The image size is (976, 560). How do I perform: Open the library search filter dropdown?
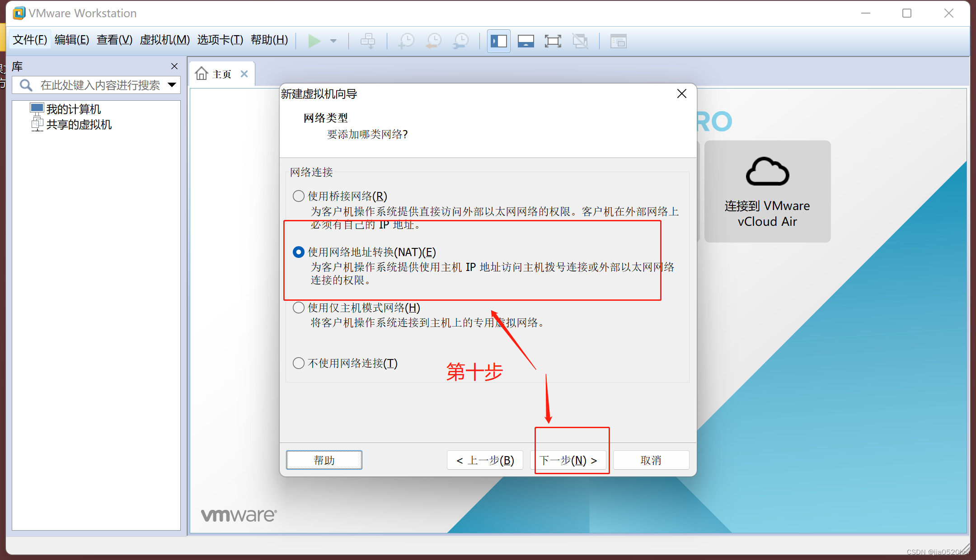(172, 85)
